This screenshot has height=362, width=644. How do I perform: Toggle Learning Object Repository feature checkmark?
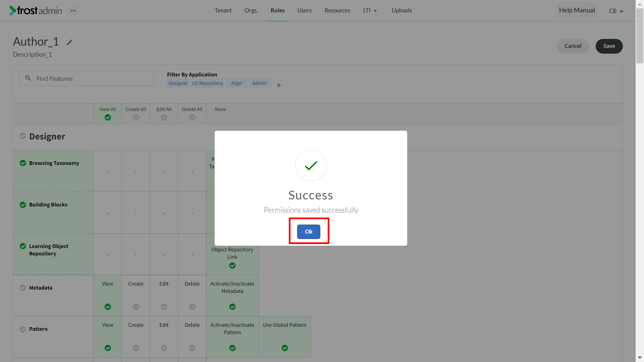(x=23, y=246)
